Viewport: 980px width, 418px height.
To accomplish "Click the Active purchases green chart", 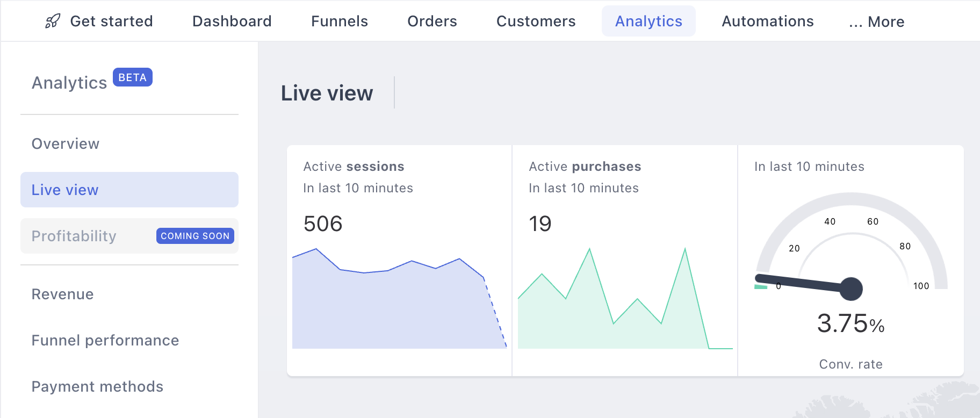I will coord(625,298).
